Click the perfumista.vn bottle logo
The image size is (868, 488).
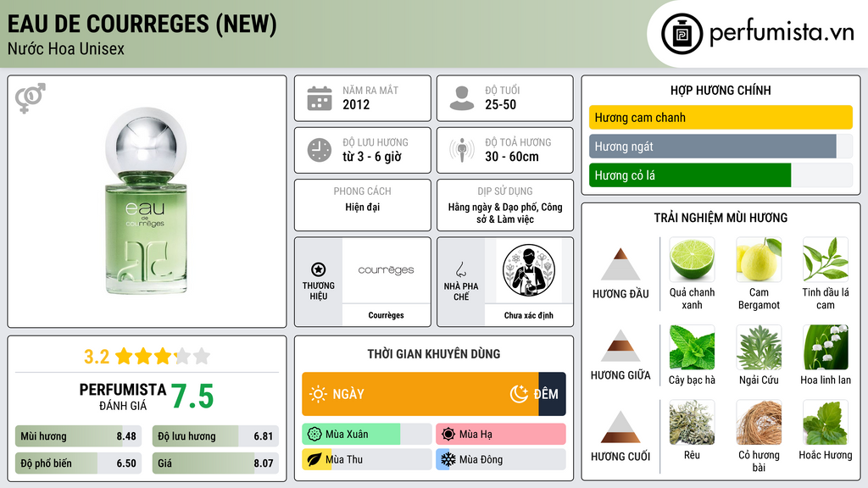pos(682,34)
